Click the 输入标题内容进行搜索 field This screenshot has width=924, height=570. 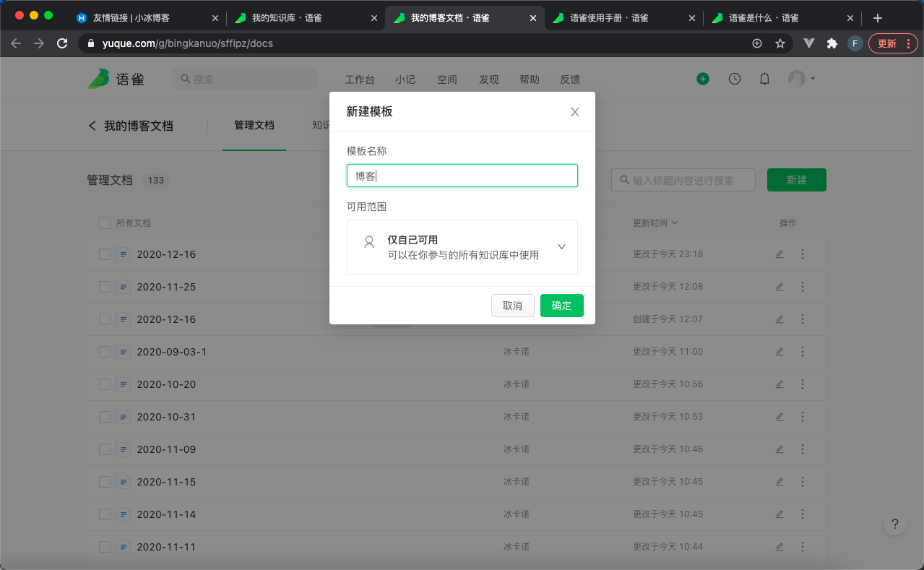(683, 180)
